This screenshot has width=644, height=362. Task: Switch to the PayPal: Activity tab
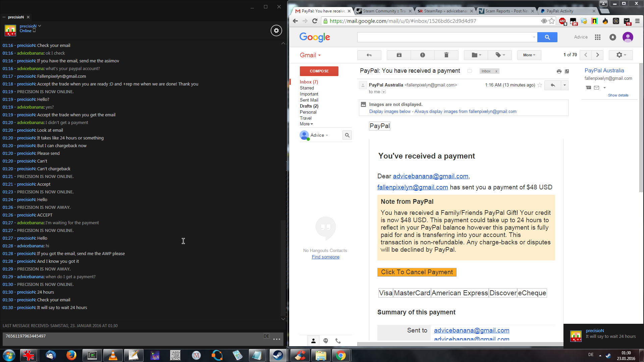559,11
